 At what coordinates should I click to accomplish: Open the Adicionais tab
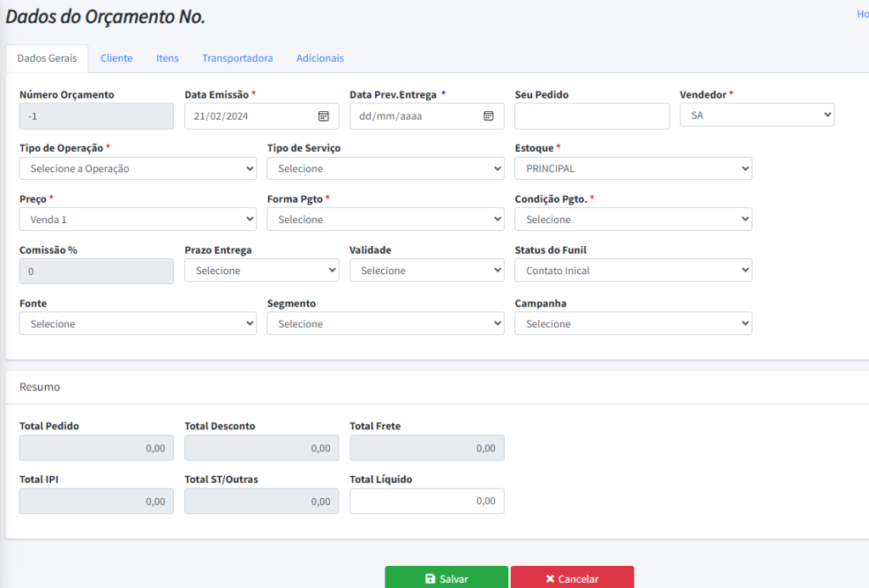point(320,59)
